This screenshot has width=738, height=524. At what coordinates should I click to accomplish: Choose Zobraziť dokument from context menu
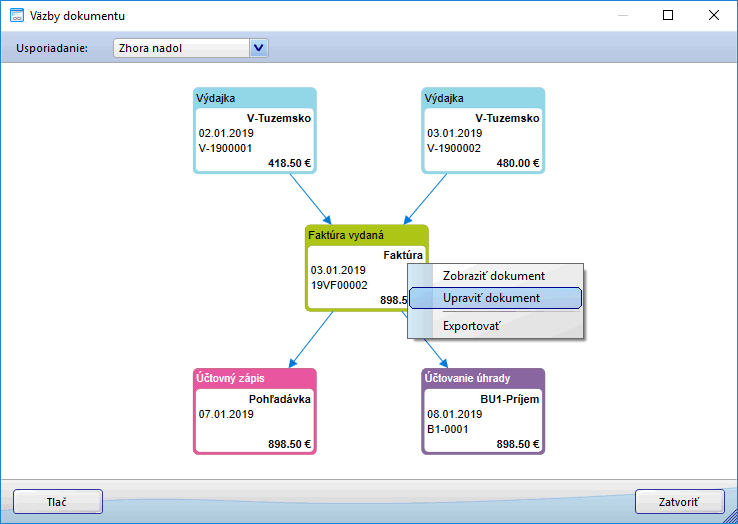tap(495, 276)
